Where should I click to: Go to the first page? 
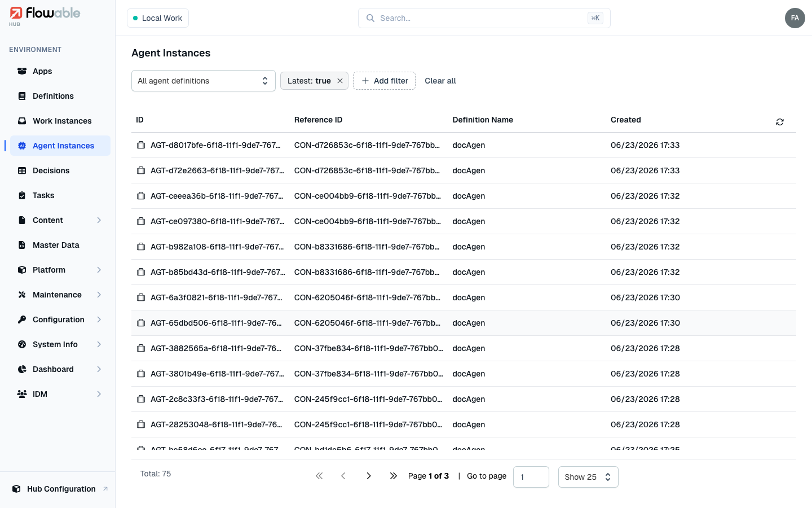(x=319, y=476)
